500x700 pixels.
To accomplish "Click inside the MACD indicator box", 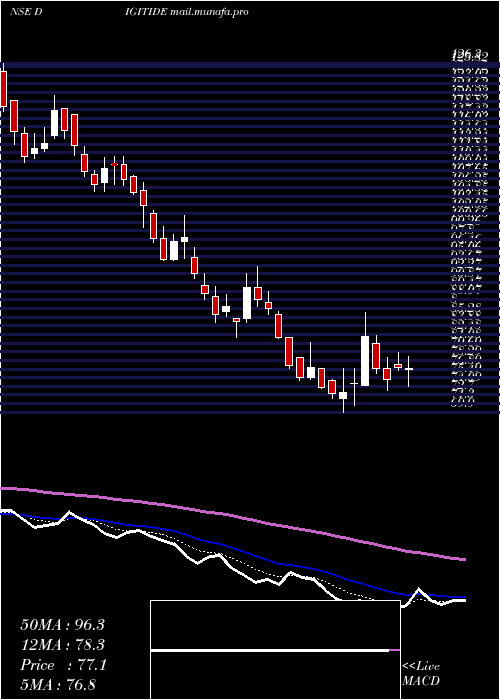I will coord(275,650).
